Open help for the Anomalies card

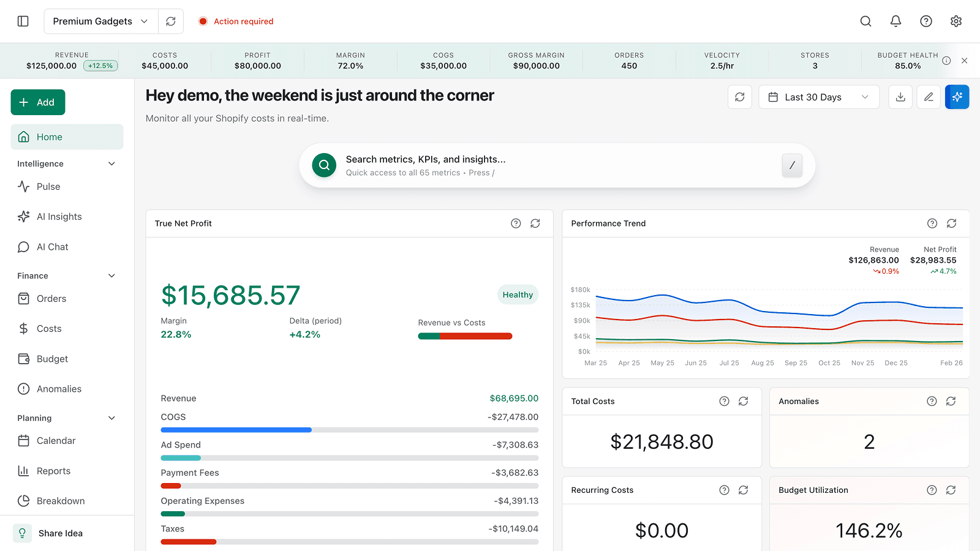932,401
